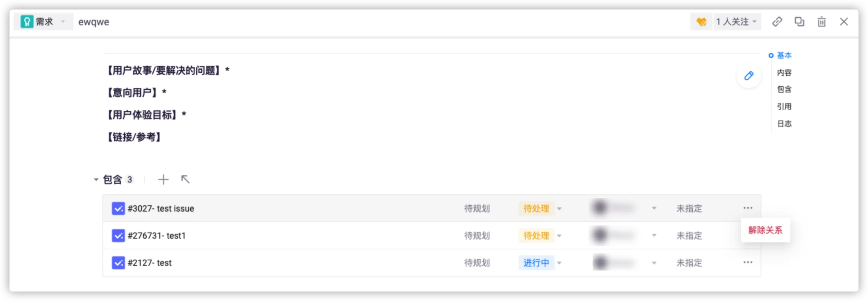Click the orange follow icon
Viewport: 868px width, 301px height.
[701, 22]
